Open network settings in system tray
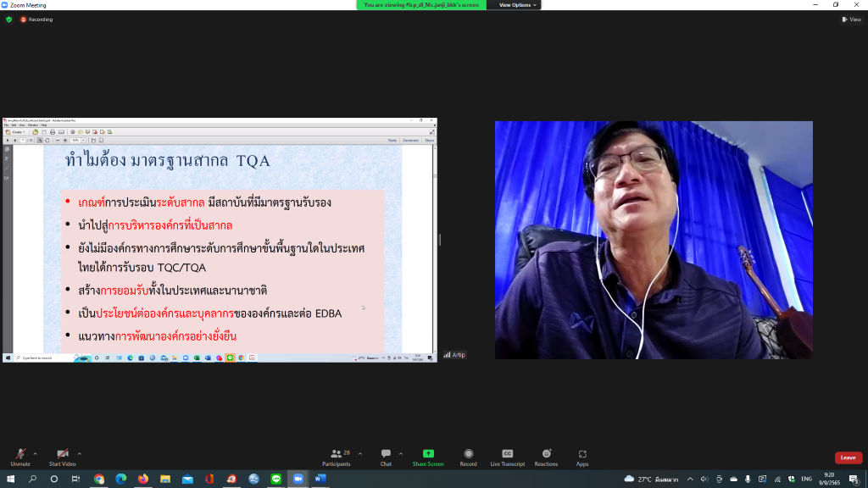This screenshot has height=488, width=868. 777,480
